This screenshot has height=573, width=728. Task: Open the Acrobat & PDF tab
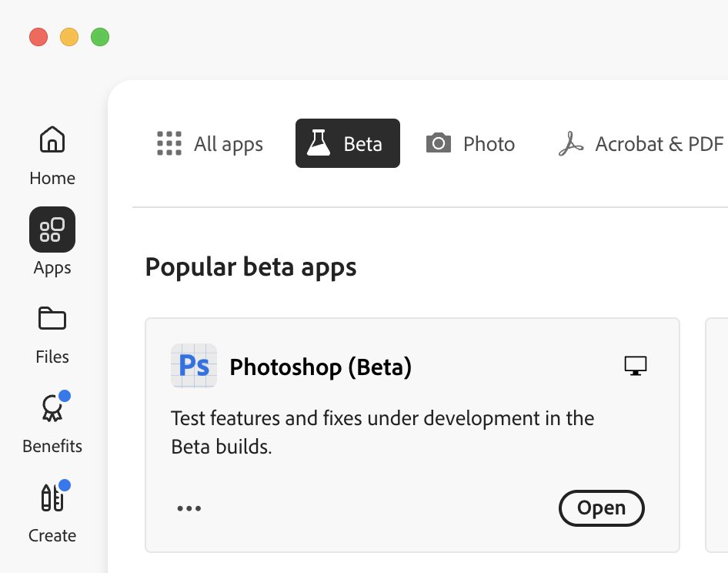(641, 143)
